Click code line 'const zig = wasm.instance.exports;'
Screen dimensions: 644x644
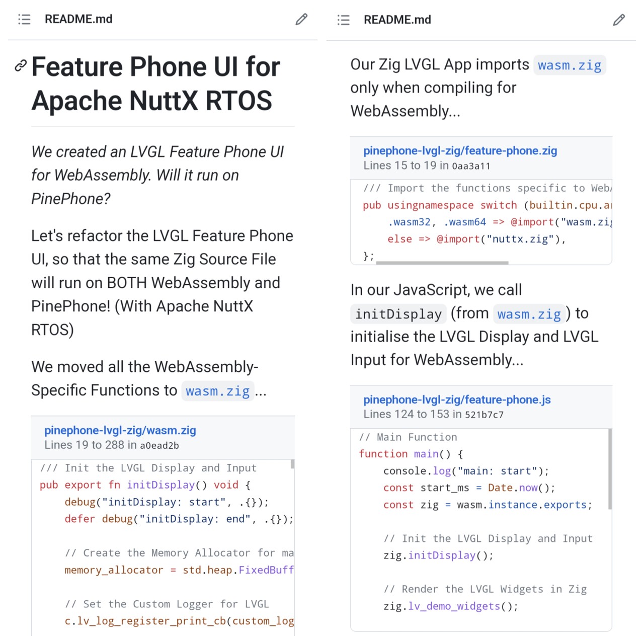488,505
